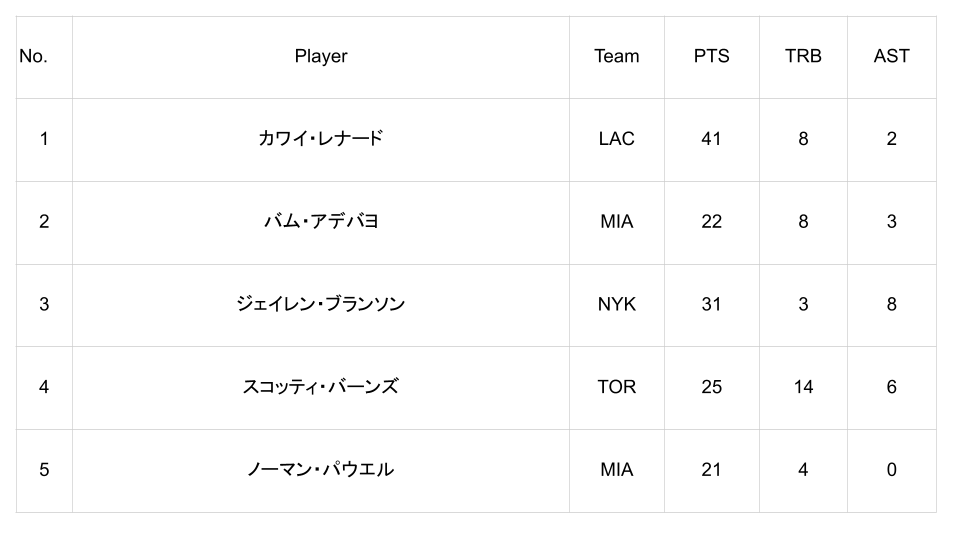Select the ジェイレン・ブランソン player cell
The image size is (960, 540).
pos(320,304)
